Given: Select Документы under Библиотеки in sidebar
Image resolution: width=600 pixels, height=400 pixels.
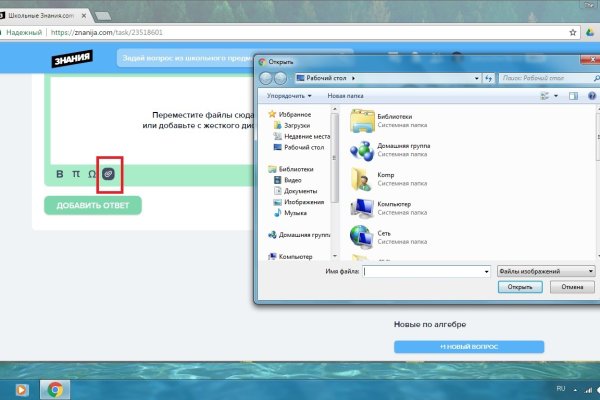Looking at the screenshot, I should point(300,190).
